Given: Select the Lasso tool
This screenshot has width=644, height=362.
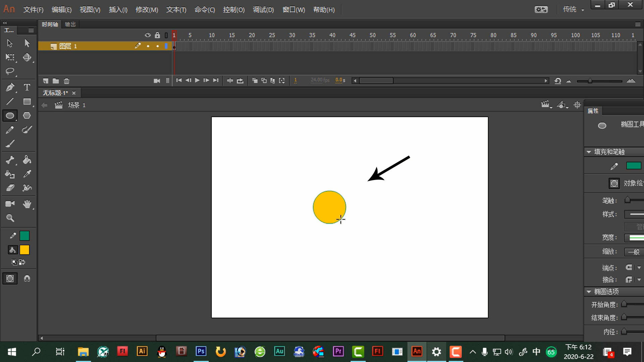Looking at the screenshot, I should 10,71.
